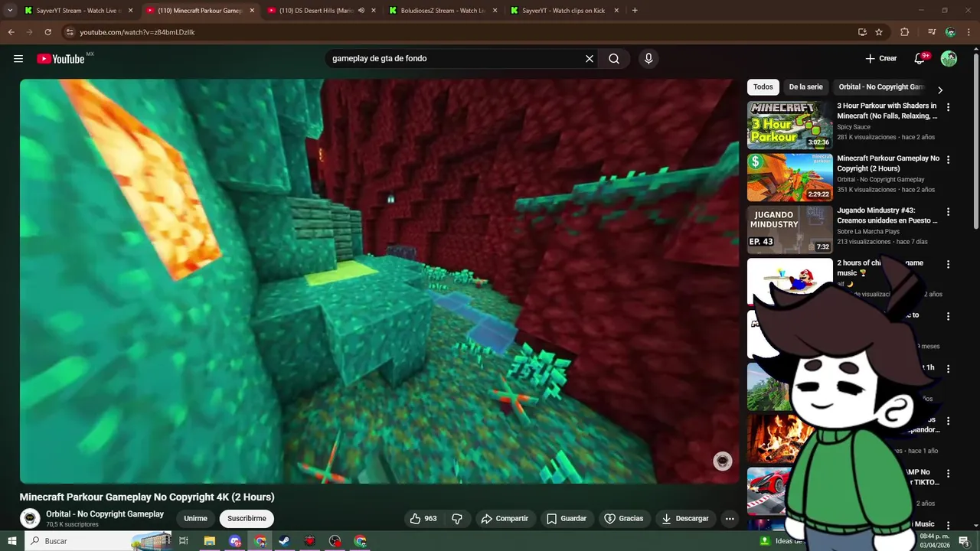The image size is (980, 551).
Task: Switch to BoludiosesZ Stream tab
Action: point(443,11)
